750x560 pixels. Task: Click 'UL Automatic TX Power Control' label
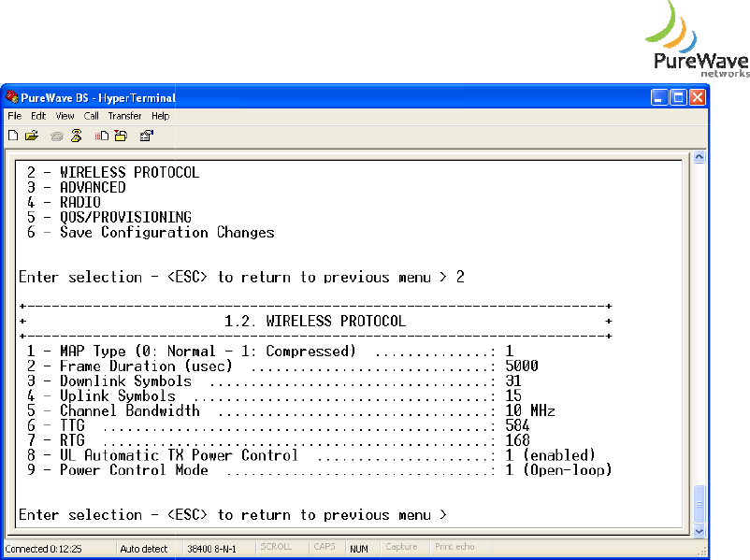point(179,454)
